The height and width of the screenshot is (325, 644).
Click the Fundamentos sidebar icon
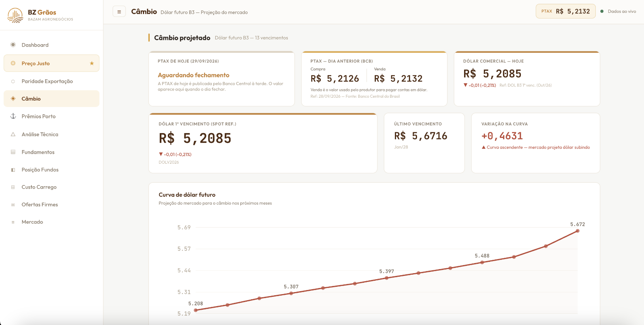[13, 152]
